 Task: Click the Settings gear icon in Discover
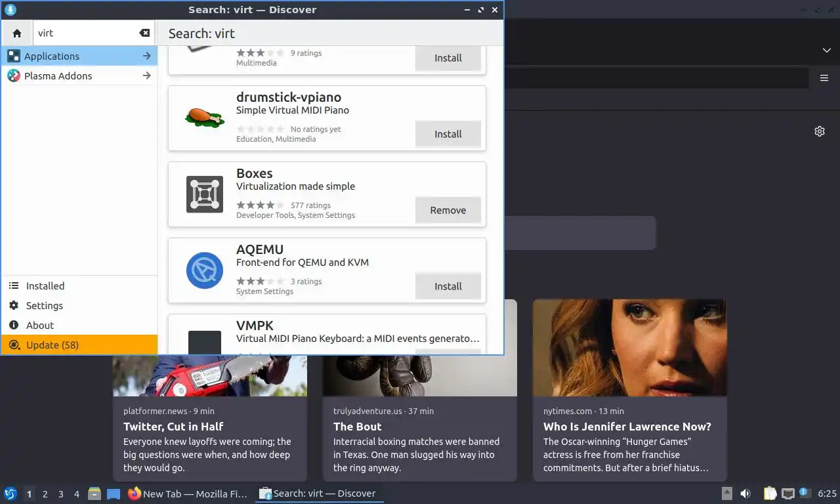point(13,305)
